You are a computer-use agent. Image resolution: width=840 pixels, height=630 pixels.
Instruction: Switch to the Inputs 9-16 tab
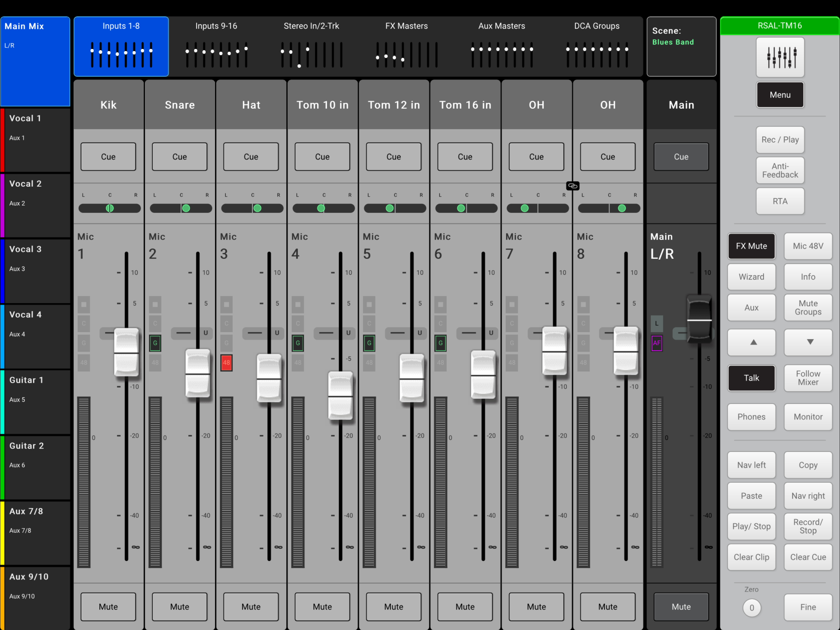[216, 46]
